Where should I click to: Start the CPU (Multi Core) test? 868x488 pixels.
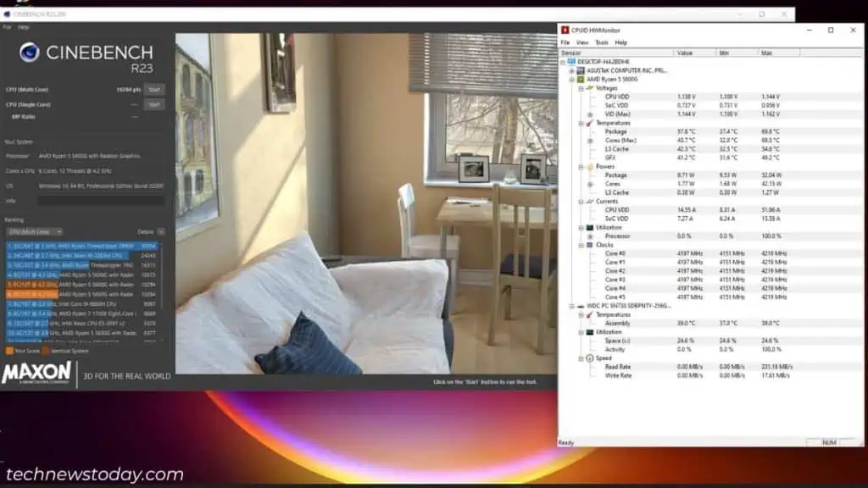pyautogui.click(x=154, y=89)
